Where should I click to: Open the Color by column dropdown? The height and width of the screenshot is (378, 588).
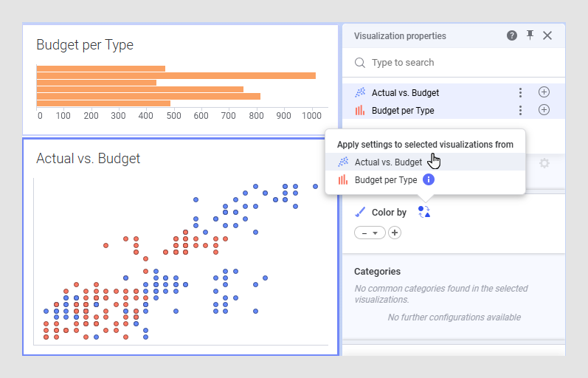370,233
